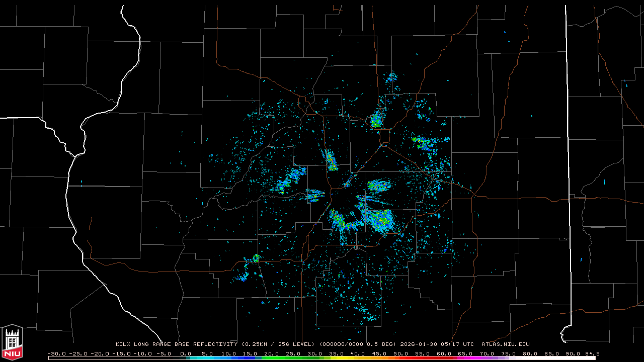Click the -30.0 label on the color scale
This screenshot has width=644, height=362.
tap(56, 353)
